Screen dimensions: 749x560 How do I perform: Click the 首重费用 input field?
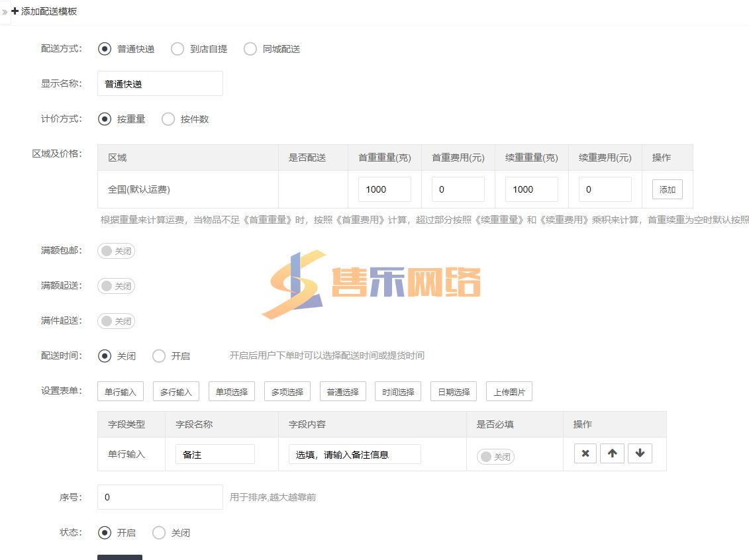click(x=458, y=189)
